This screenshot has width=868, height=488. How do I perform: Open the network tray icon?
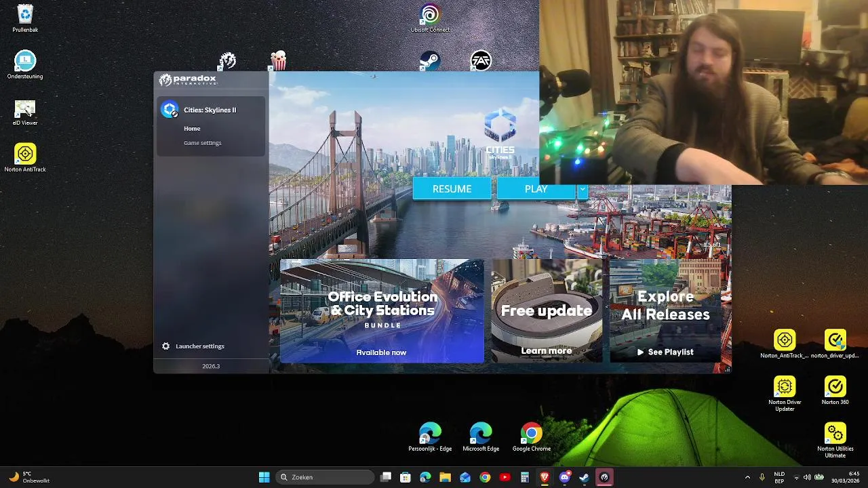796,477
